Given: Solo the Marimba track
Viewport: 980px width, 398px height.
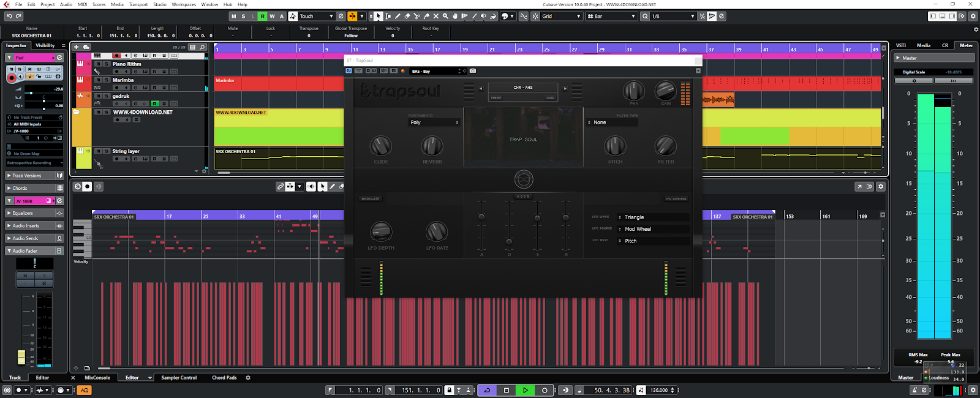Looking at the screenshot, I should [x=106, y=80].
